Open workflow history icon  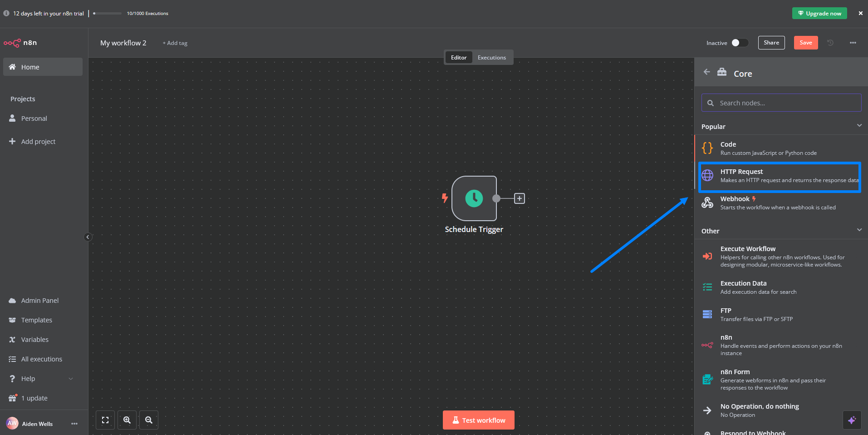[830, 43]
